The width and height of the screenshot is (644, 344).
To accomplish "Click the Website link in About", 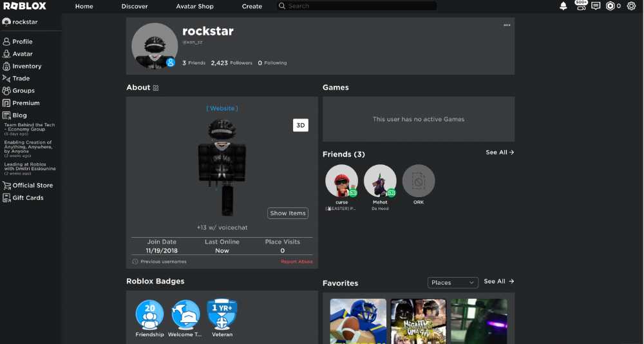I will coord(222,108).
